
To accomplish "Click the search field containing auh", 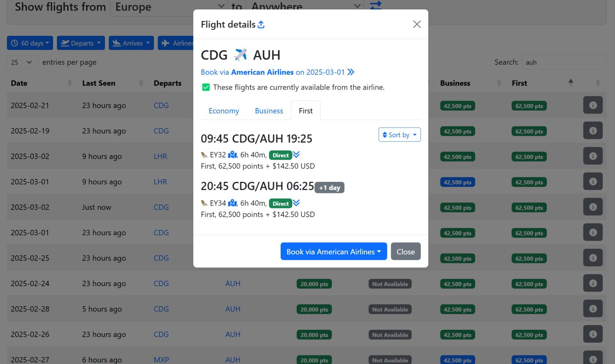I will click(563, 62).
